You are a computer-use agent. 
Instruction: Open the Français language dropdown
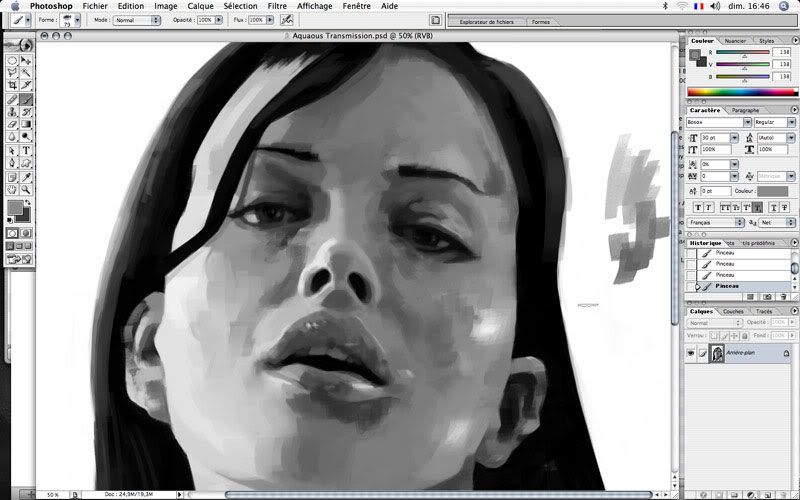click(715, 222)
